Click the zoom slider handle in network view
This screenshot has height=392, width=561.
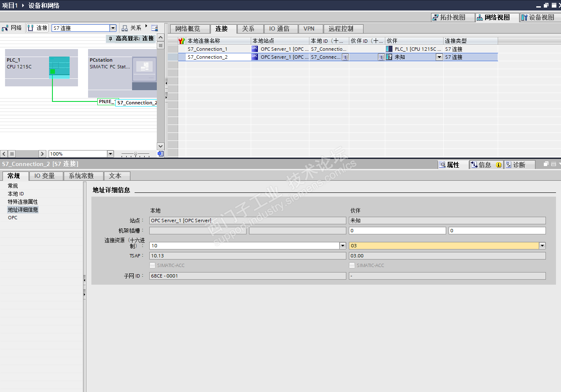[135, 154]
